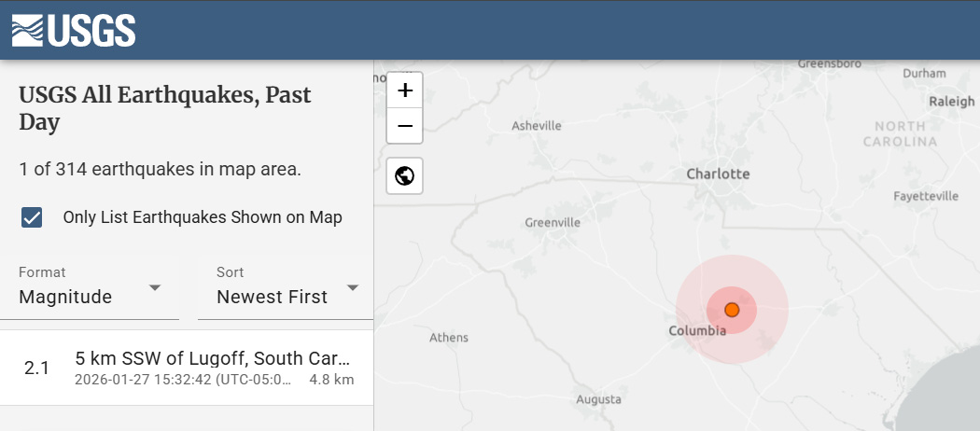980x431 pixels.
Task: Click the USGS logo in header
Action: [74, 30]
